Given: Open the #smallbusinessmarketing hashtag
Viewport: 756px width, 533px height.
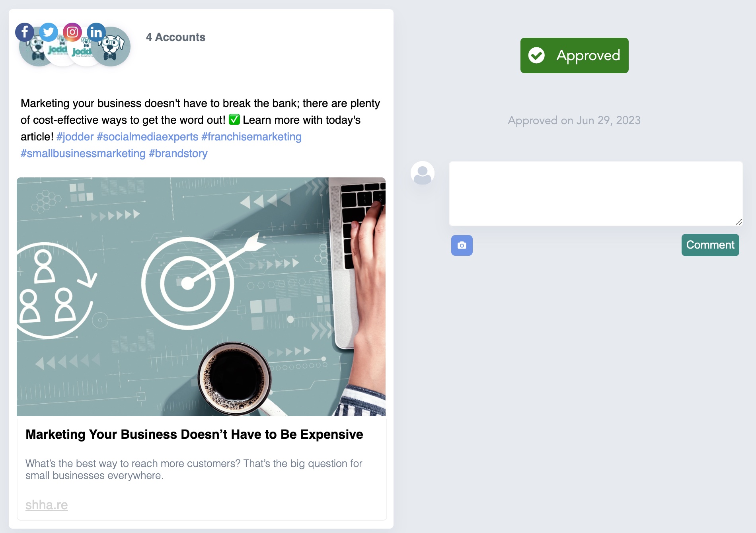Looking at the screenshot, I should point(83,154).
